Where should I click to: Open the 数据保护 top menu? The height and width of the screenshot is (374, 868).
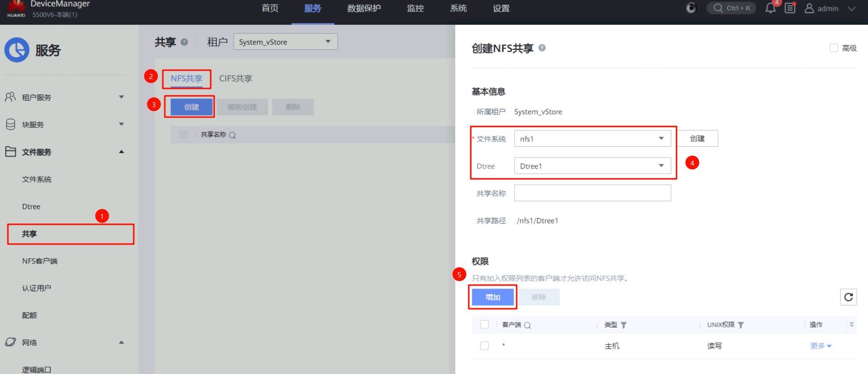(x=364, y=8)
